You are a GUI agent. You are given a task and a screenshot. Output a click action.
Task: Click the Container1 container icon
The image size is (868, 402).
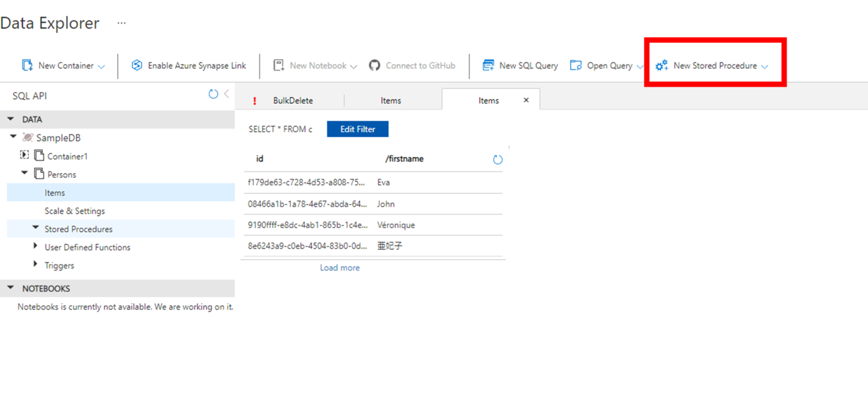(x=39, y=156)
